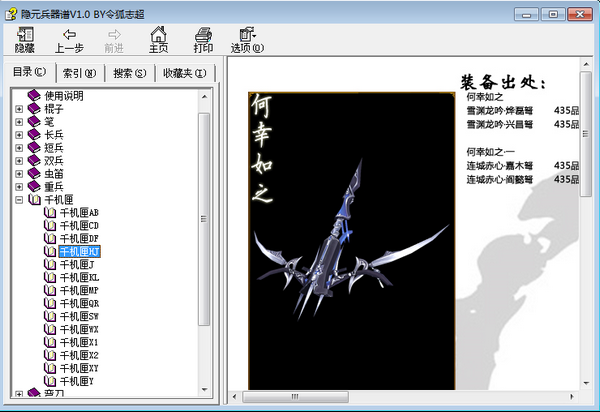Select the 千机匣SW topic
The image size is (600, 412).
click(x=79, y=317)
